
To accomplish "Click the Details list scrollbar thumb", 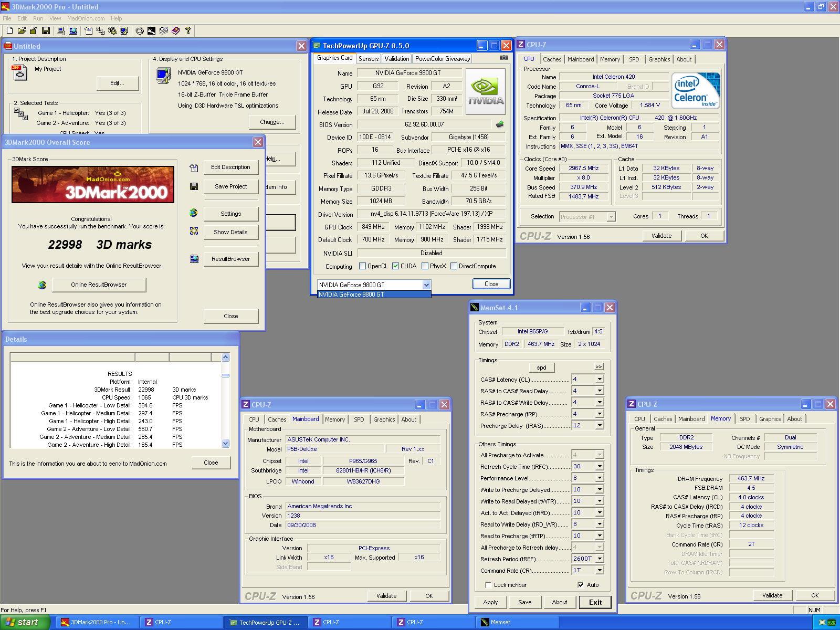I will (225, 375).
